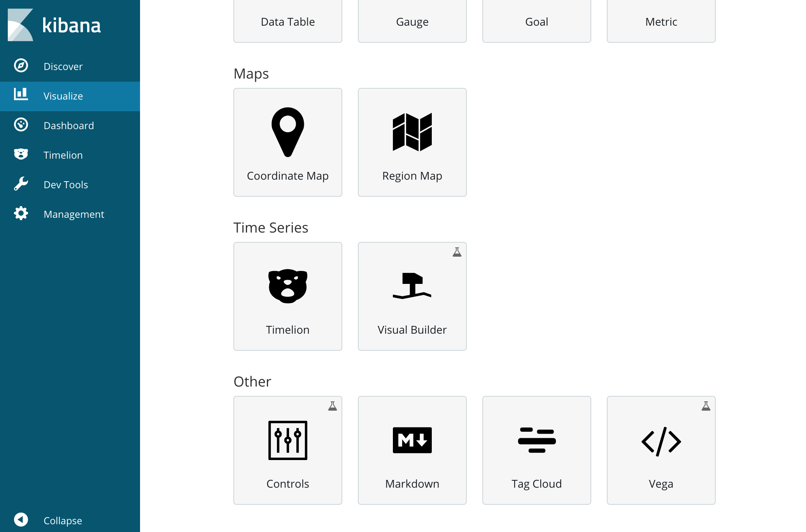Open Discover from sidebar
This screenshot has width=806, height=532.
(x=63, y=66)
